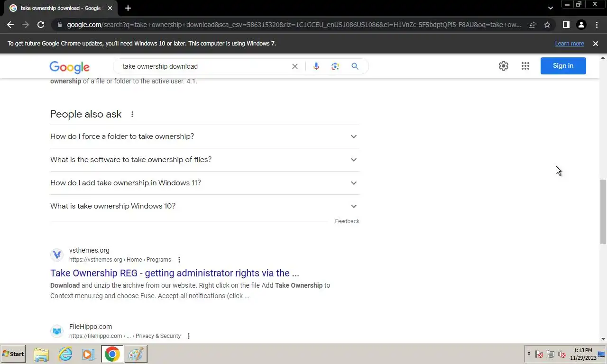Open the Chrome profile avatar
The image size is (607, 364).
coord(581,25)
